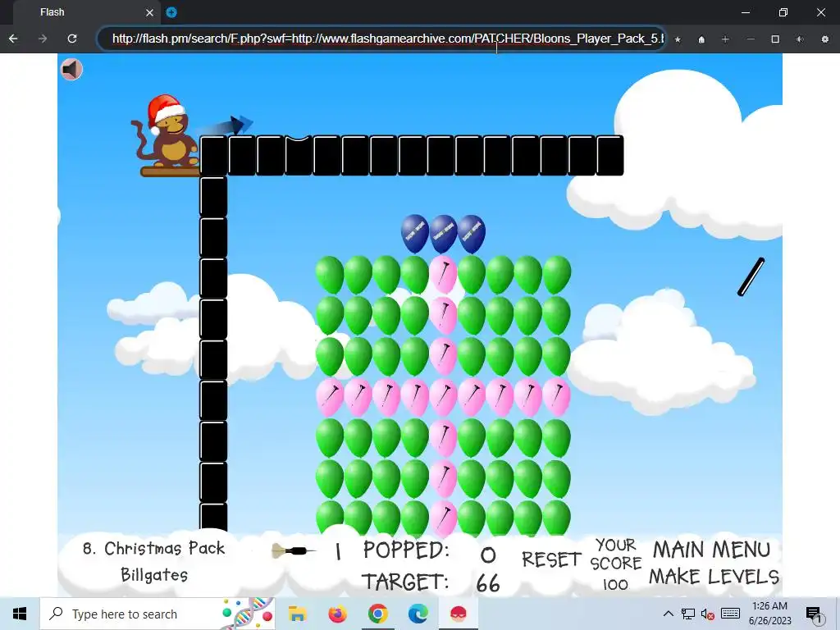Click the network tray icon

click(x=688, y=614)
